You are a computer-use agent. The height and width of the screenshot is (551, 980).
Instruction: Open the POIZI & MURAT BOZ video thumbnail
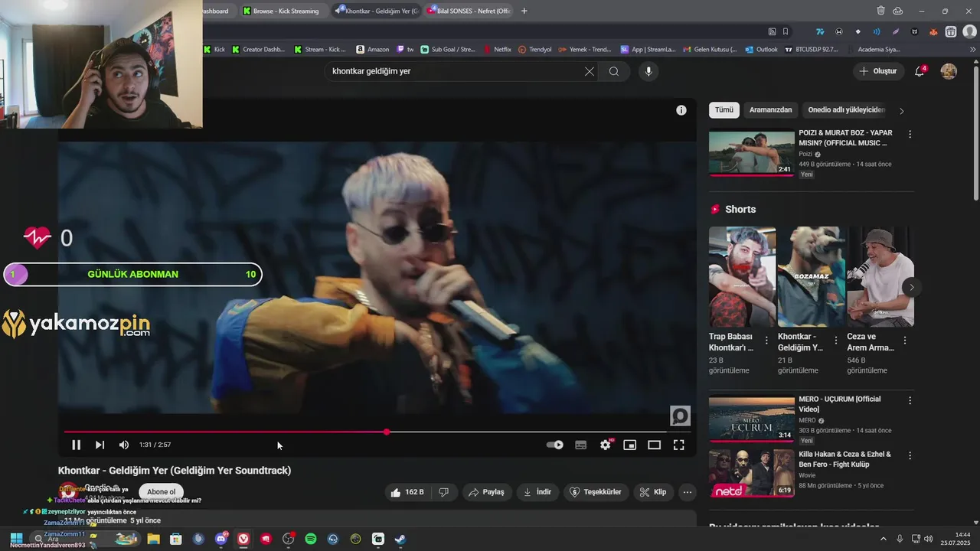[752, 153]
